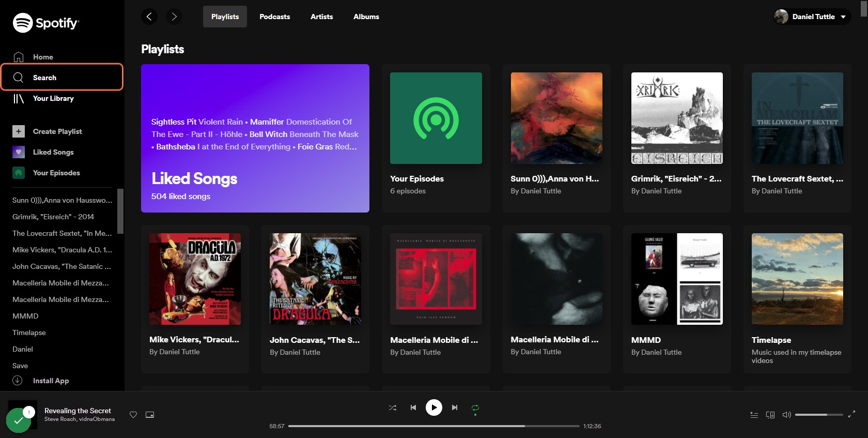868x438 pixels.
Task: Click the Create Playlist plus icon
Action: pos(19,131)
